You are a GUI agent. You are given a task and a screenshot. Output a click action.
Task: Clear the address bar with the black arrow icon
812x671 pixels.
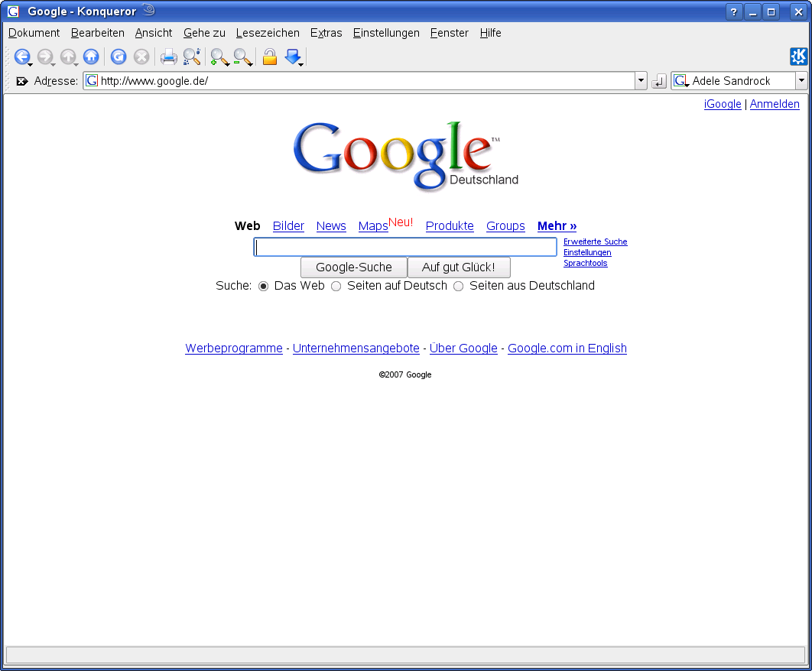(x=21, y=81)
